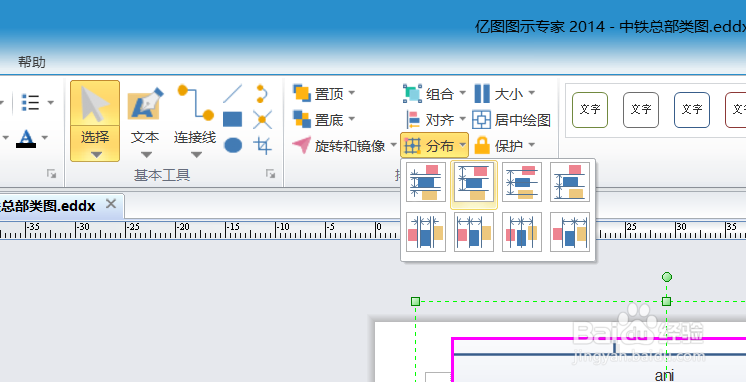Click the 置底 send to back icon
This screenshot has width=746, height=382.
click(x=302, y=119)
